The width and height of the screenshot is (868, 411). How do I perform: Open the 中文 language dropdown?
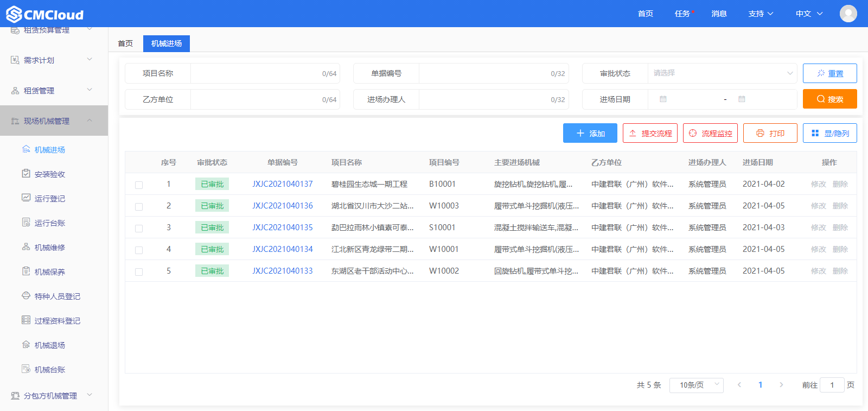coord(809,14)
